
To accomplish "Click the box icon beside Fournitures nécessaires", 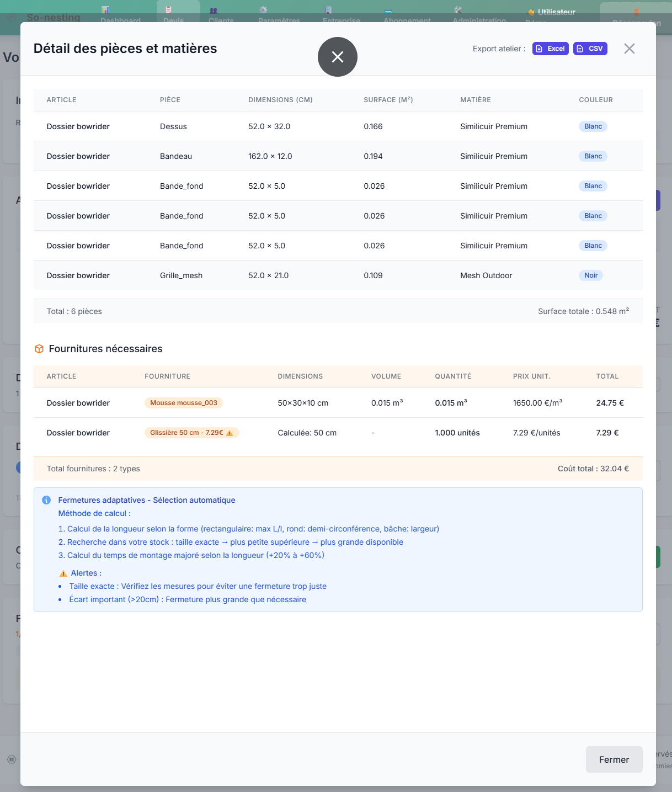I will point(39,349).
